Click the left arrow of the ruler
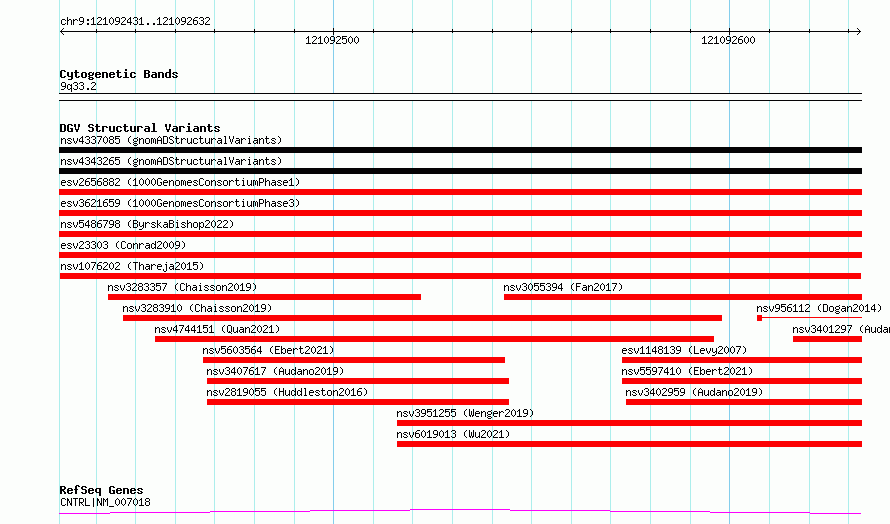 tap(62, 31)
